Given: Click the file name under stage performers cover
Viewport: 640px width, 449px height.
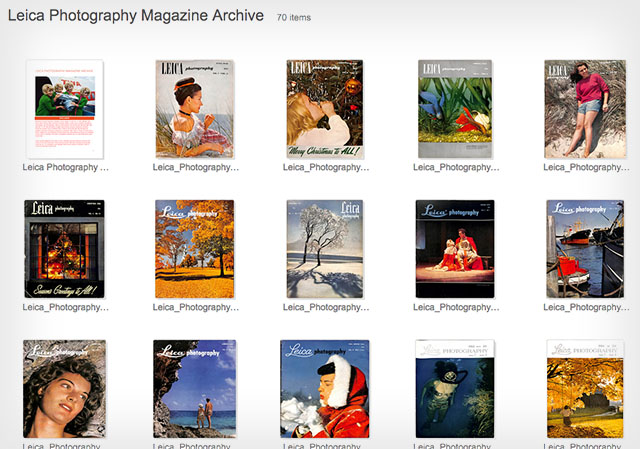Looking at the screenshot, I should point(456,307).
